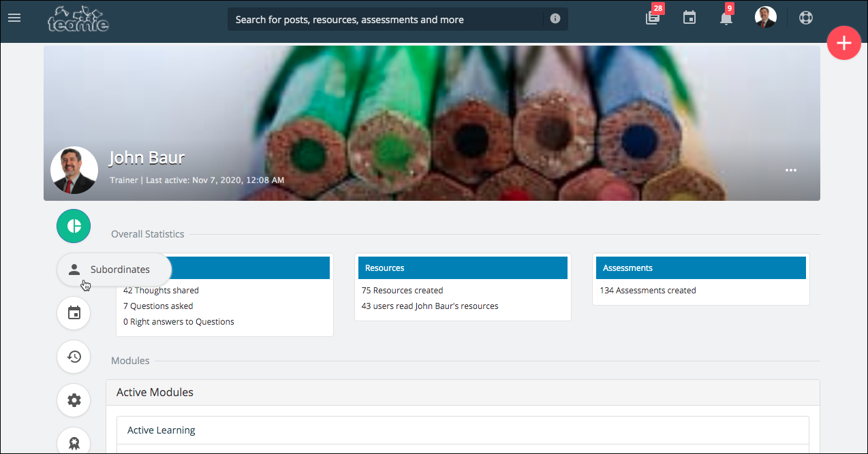
Task: Open the calendar icon in top bar
Action: [689, 18]
